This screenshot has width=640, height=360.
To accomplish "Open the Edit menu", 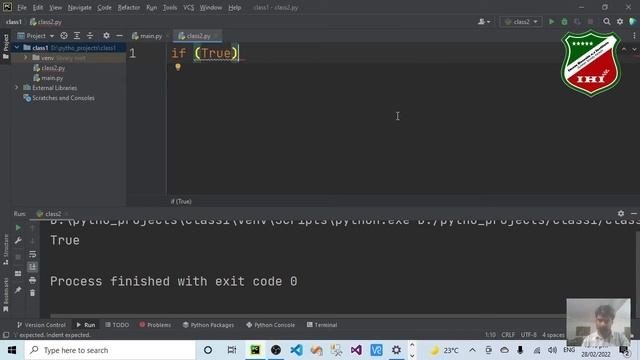I will coord(38,7).
